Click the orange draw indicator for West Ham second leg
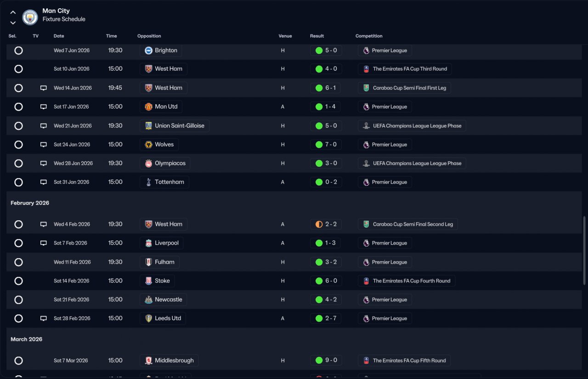The width and height of the screenshot is (588, 379). point(319,224)
